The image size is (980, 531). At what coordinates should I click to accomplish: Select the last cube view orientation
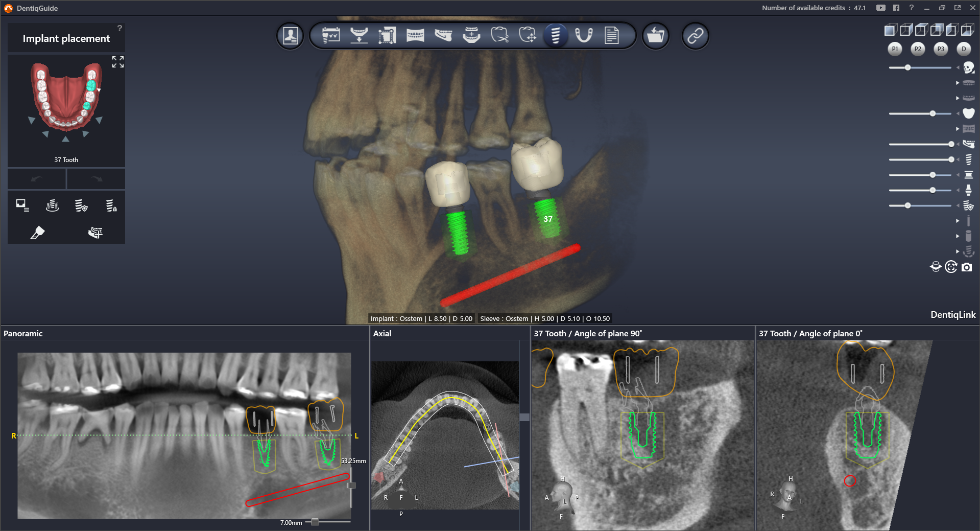click(967, 30)
